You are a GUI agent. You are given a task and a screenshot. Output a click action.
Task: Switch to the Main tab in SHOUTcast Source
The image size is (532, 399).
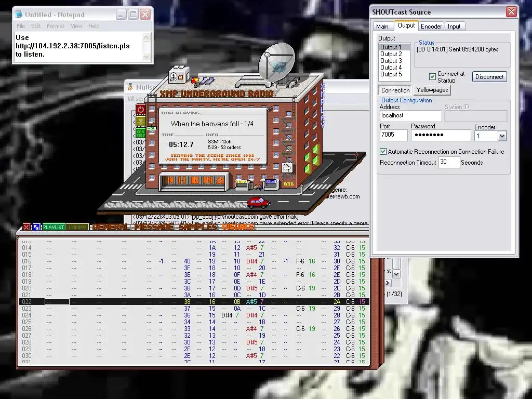click(382, 26)
